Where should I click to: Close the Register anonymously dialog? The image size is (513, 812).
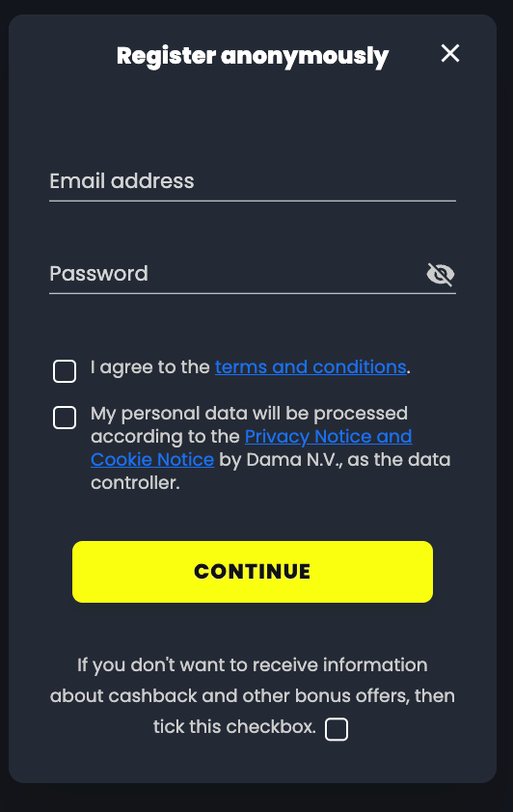450,53
